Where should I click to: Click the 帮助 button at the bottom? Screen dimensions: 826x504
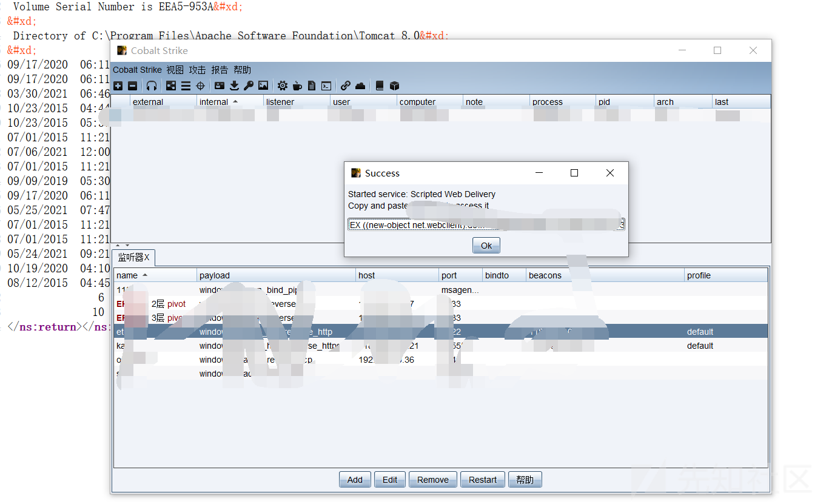click(x=525, y=480)
